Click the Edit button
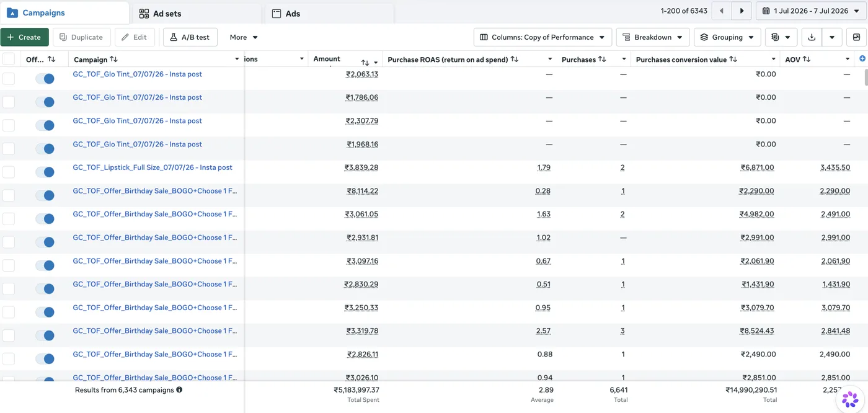Image resolution: width=868 pixels, height=413 pixels. click(x=135, y=37)
